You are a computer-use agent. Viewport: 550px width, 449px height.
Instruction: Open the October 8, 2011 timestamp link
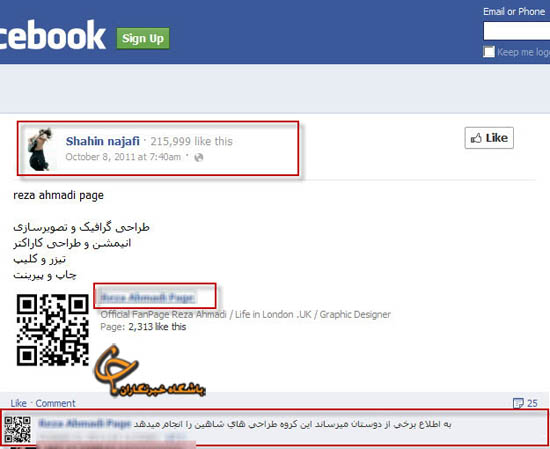click(x=123, y=157)
